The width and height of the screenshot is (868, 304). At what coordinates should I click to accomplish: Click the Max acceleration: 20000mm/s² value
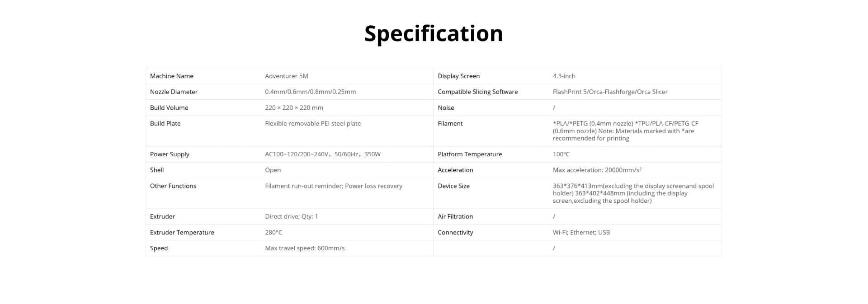click(x=597, y=170)
